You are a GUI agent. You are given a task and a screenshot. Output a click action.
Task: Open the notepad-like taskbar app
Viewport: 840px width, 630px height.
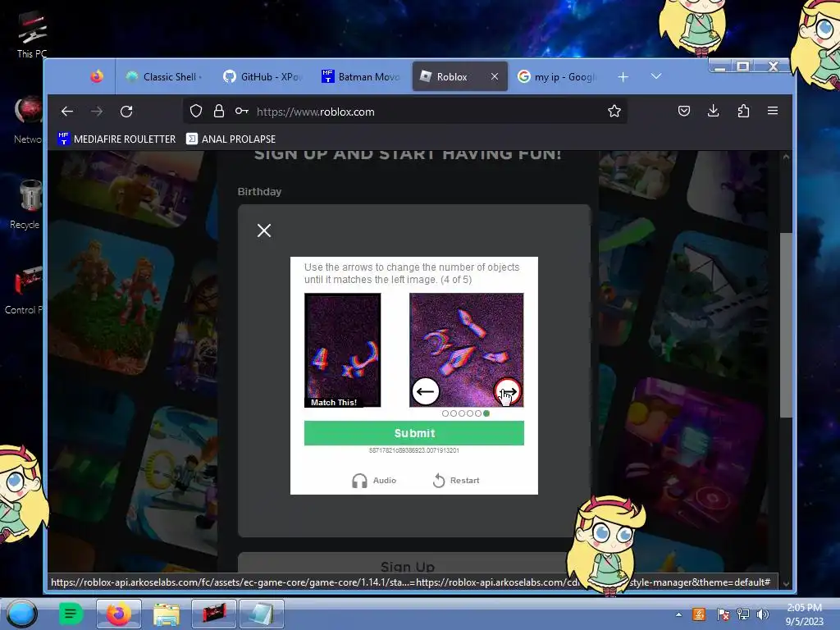tap(261, 614)
